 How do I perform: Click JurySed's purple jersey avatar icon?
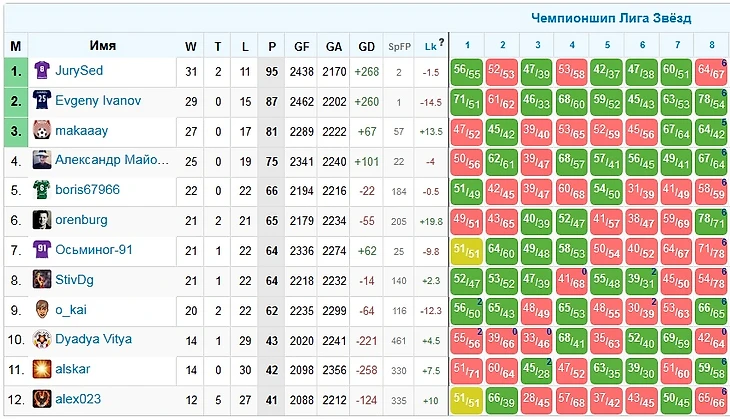tap(41, 71)
